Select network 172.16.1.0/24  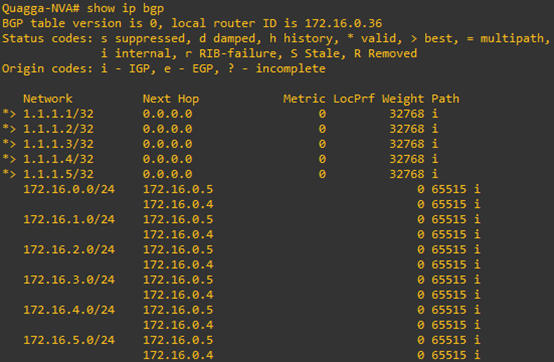[x=69, y=219]
